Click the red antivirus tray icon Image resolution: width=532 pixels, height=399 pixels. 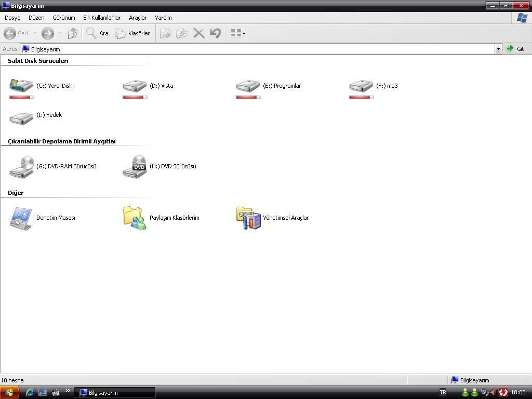click(503, 393)
